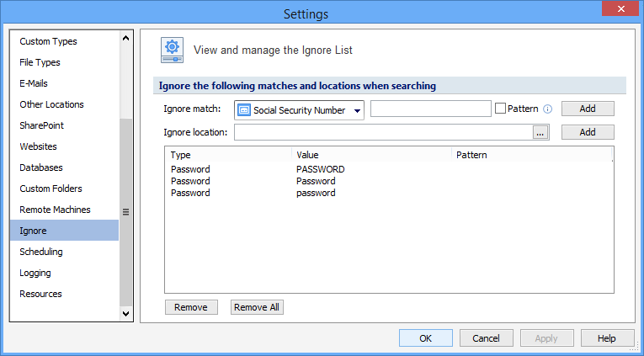The height and width of the screenshot is (356, 644).
Task: Click the browse ellipsis button for location
Action: (x=540, y=132)
